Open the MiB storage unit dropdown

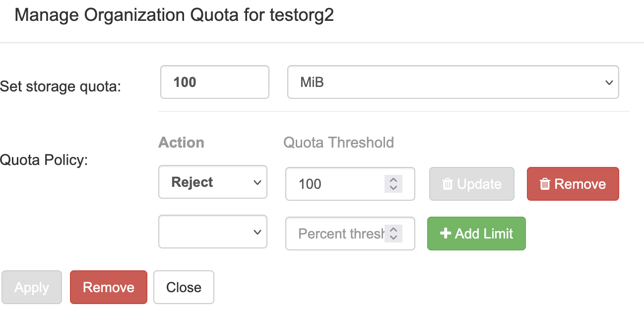tap(453, 82)
